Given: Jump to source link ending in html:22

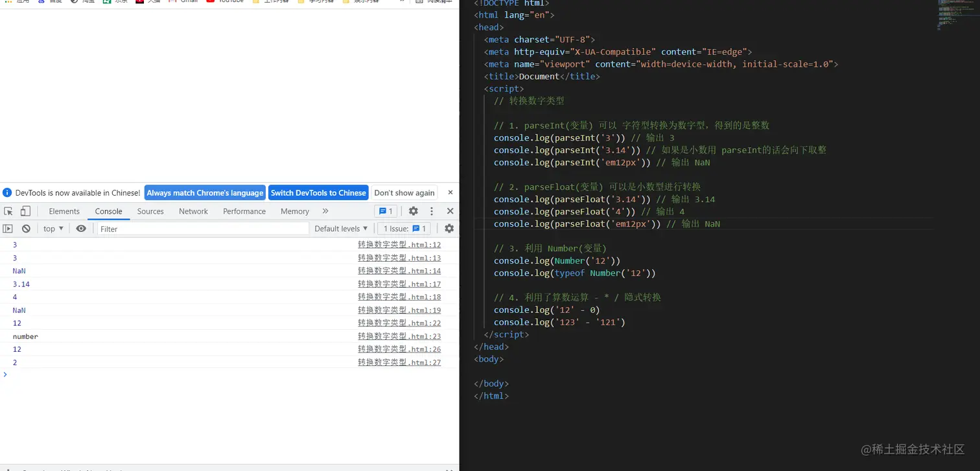Looking at the screenshot, I should pyautogui.click(x=399, y=323).
